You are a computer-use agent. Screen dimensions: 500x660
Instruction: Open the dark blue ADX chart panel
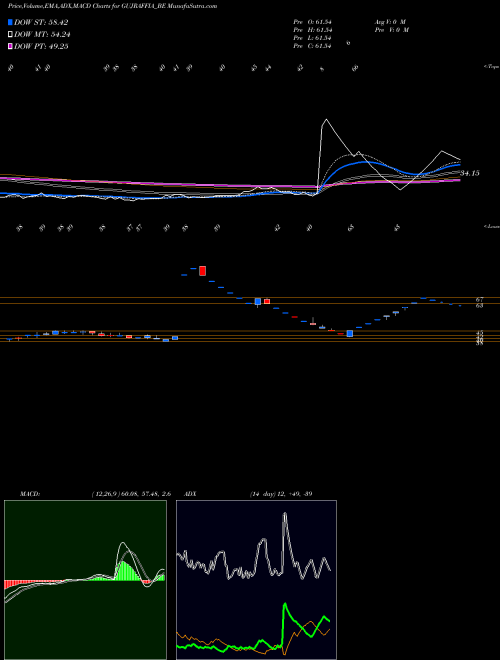pos(256,580)
